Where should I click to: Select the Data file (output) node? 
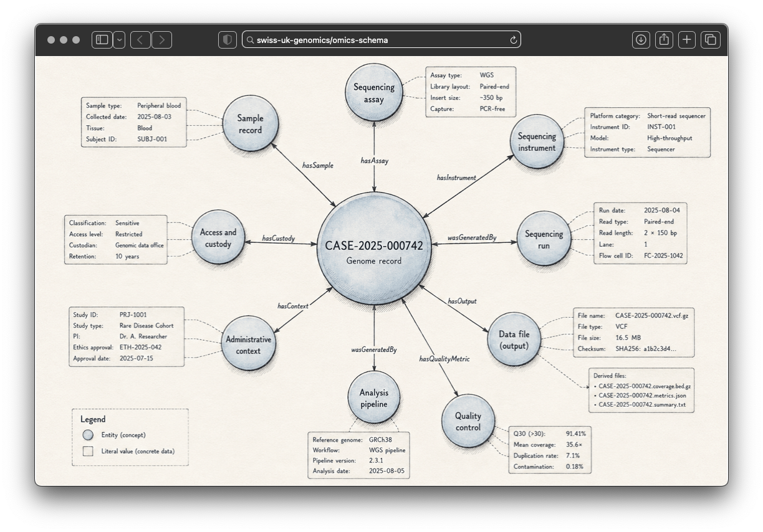pos(514,340)
